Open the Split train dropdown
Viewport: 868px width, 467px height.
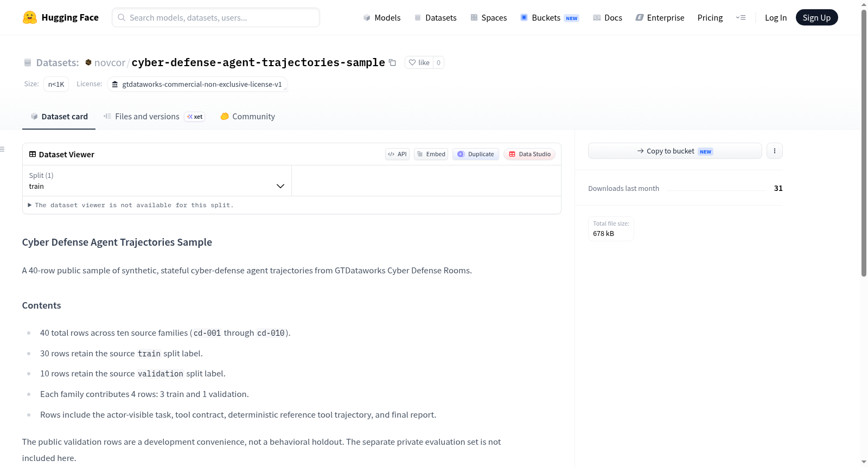pos(157,181)
